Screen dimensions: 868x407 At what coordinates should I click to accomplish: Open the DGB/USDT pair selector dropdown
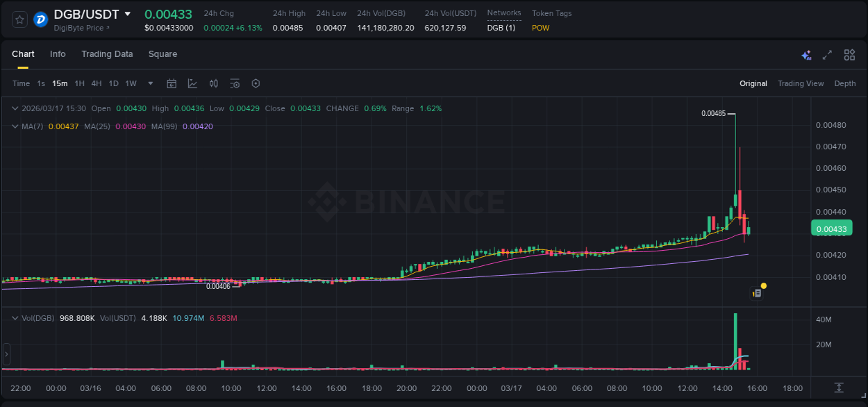click(128, 13)
